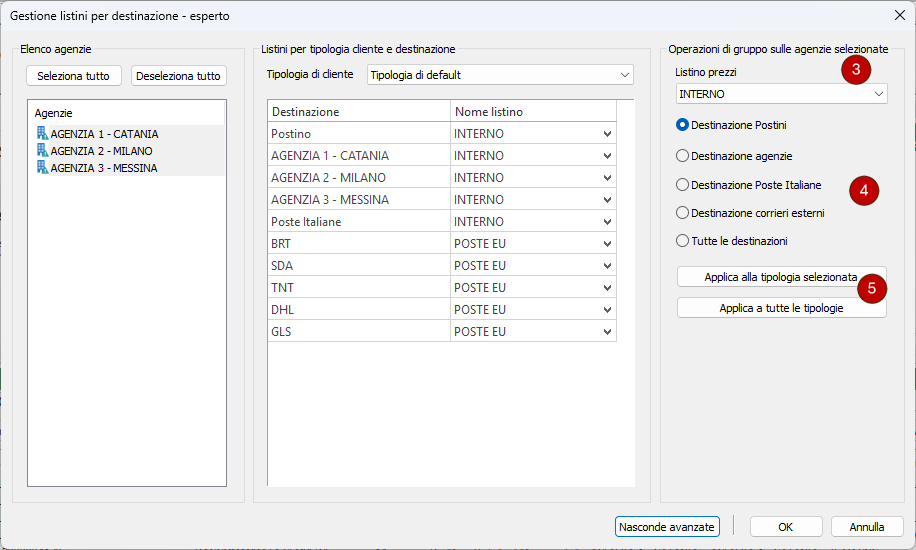Click the red step 3 marker
Image resolution: width=916 pixels, height=550 pixels.
[x=855, y=70]
